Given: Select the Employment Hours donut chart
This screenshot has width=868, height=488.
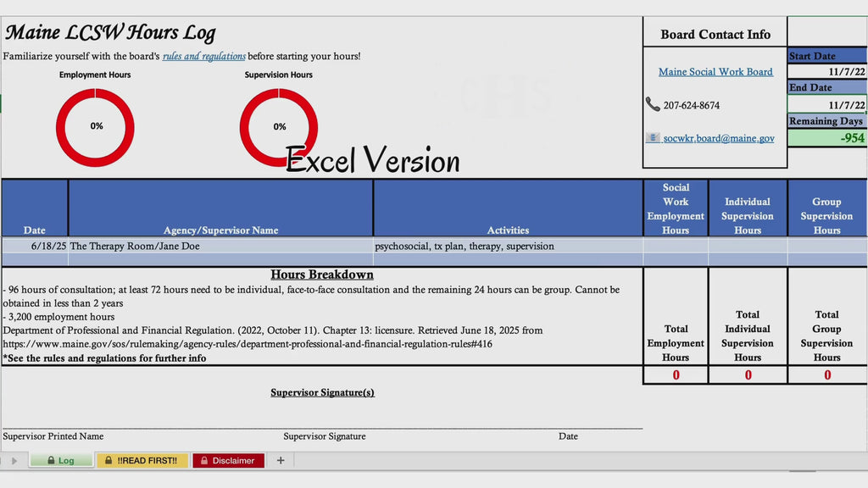Looking at the screenshot, I should point(95,127).
